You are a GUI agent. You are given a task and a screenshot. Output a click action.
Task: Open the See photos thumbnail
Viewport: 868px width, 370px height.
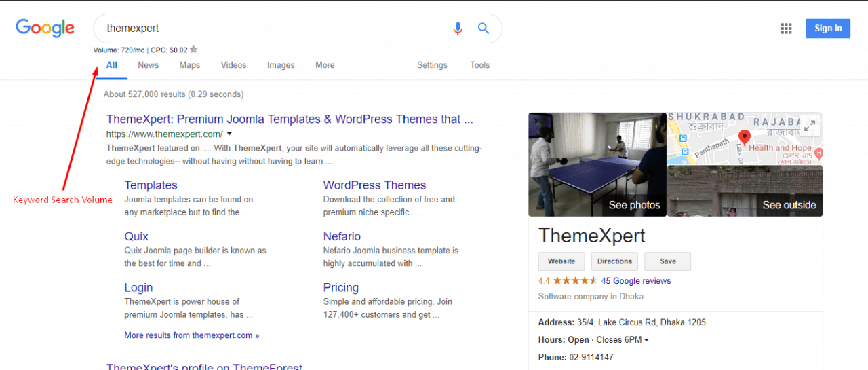597,164
